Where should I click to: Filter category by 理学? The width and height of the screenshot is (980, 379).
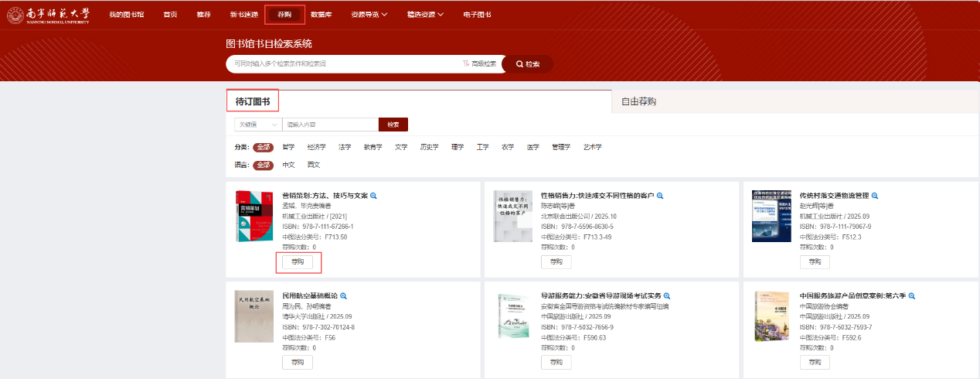(458, 147)
